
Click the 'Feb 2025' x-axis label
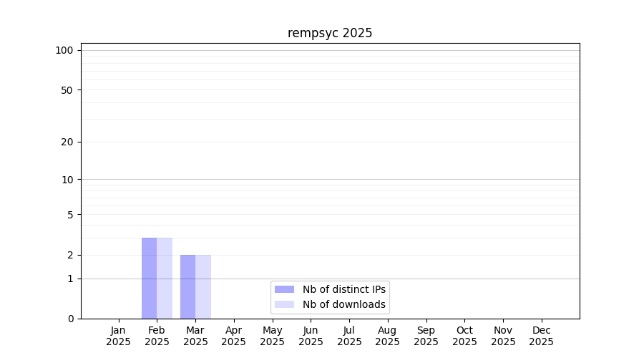(x=157, y=336)
